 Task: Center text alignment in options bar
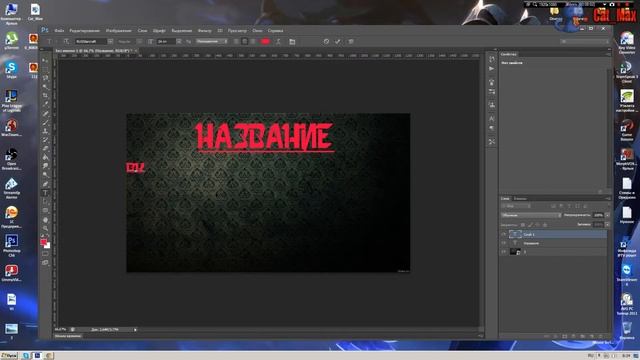tap(244, 41)
